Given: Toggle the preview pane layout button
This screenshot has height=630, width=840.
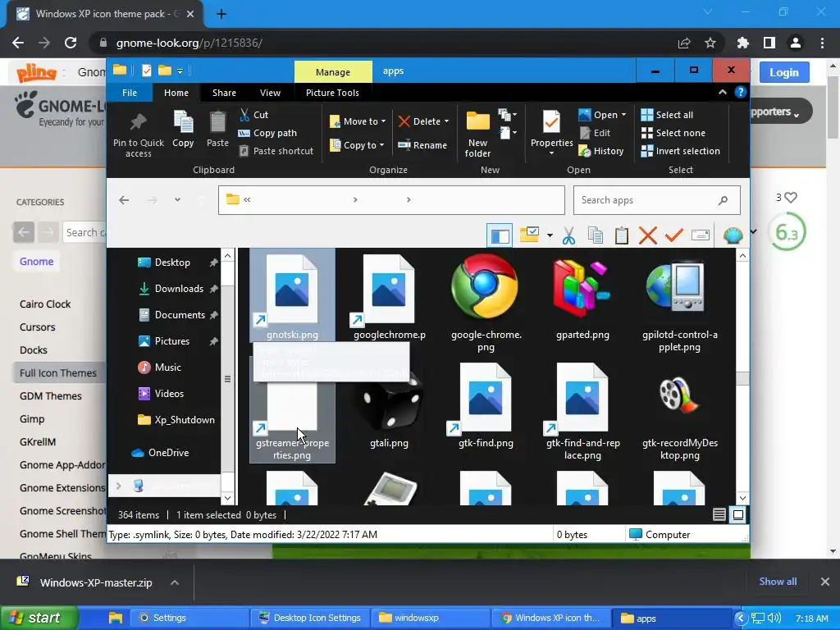Looking at the screenshot, I should [x=500, y=235].
